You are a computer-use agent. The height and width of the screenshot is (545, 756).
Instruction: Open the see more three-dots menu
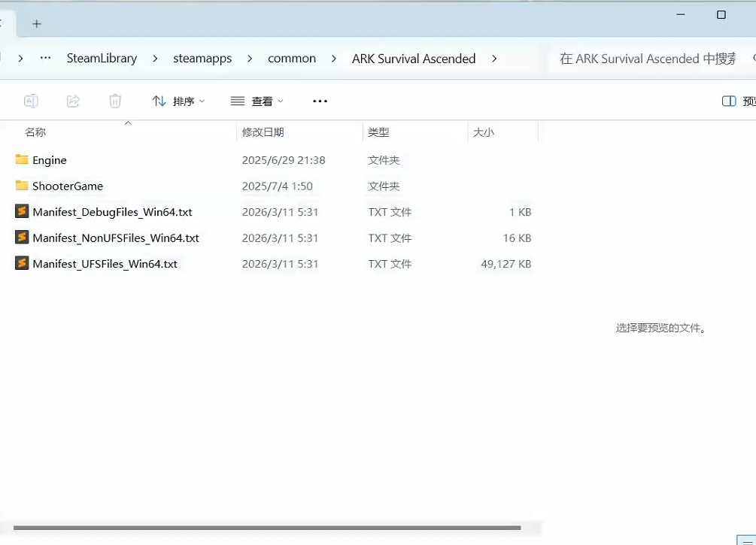click(x=320, y=101)
